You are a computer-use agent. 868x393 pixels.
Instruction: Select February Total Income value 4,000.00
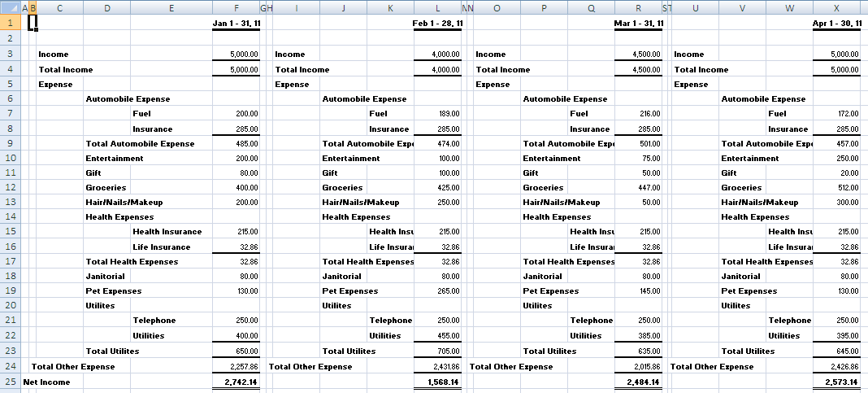point(438,69)
